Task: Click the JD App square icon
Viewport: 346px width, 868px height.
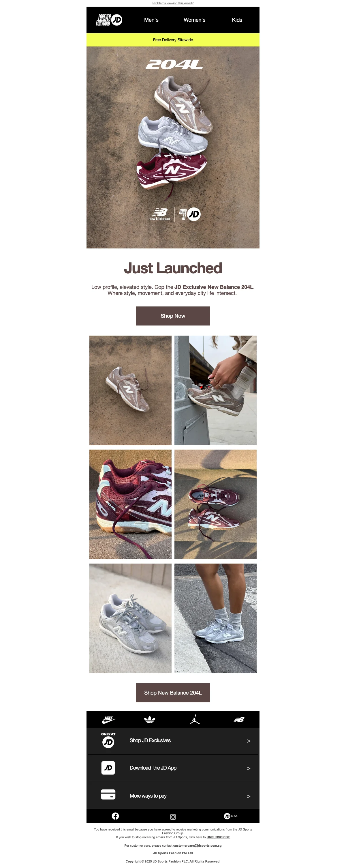Action: coord(108,768)
